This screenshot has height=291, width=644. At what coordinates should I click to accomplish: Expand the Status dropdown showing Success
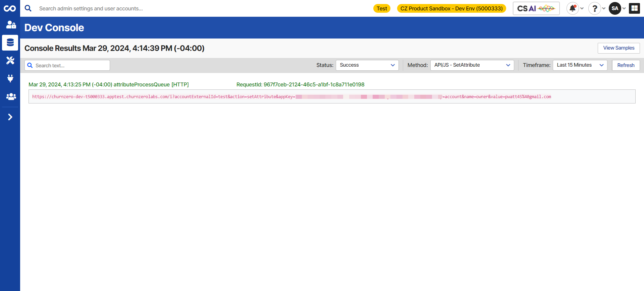click(367, 65)
